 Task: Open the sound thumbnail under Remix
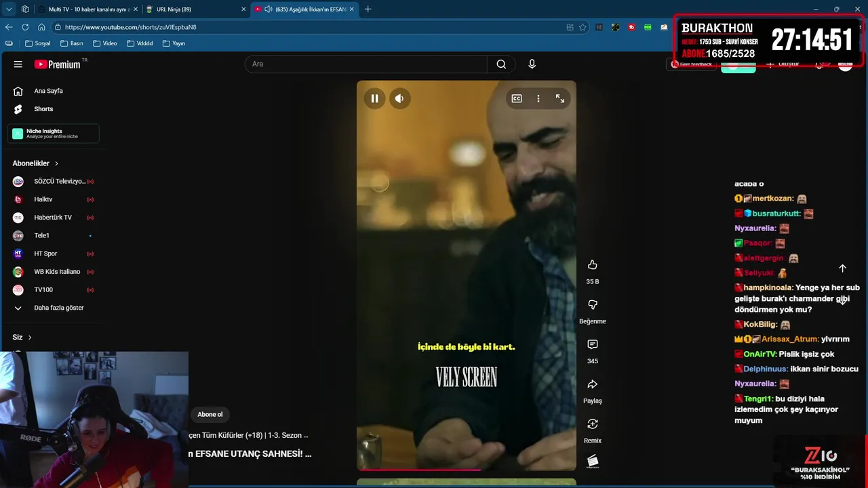pos(593,462)
